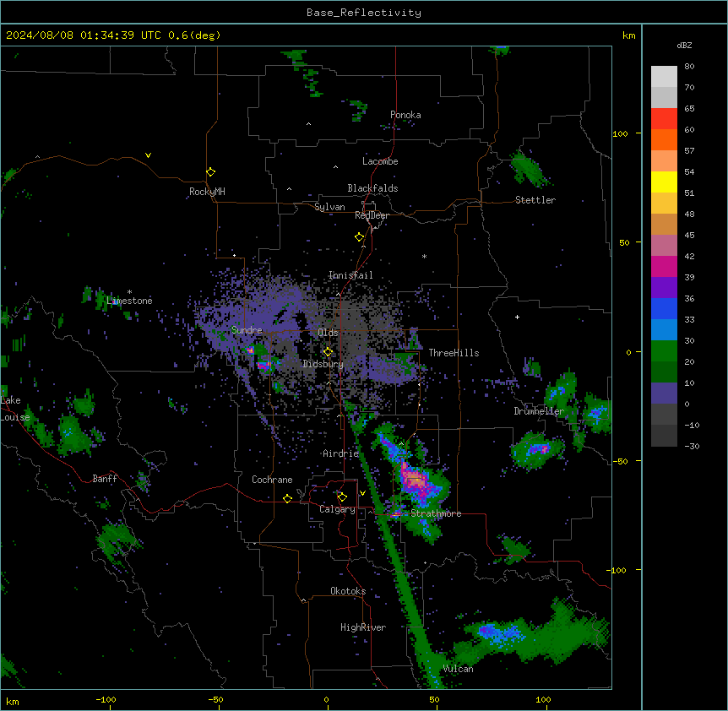Click the Sundre town label
Image resolution: width=728 pixels, height=711 pixels.
(x=247, y=330)
